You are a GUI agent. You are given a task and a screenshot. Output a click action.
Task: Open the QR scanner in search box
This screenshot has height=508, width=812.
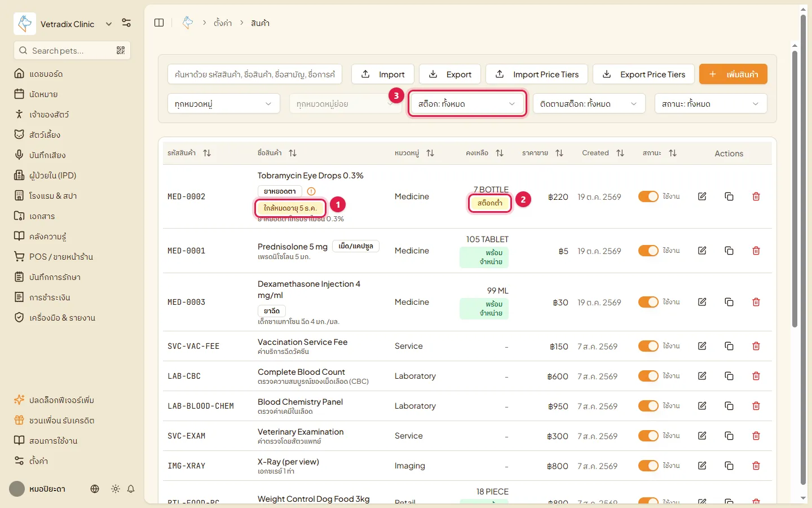tap(121, 50)
